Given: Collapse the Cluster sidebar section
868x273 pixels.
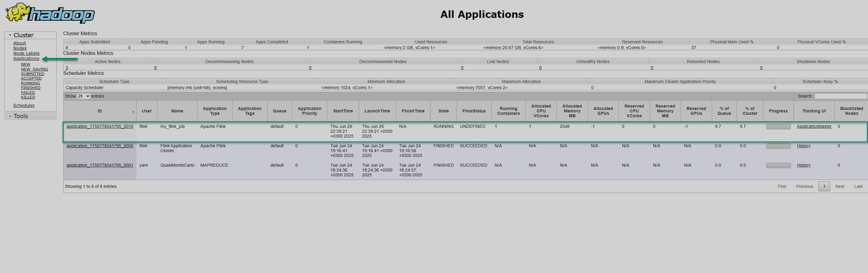Looking at the screenshot, I should 10,35.
